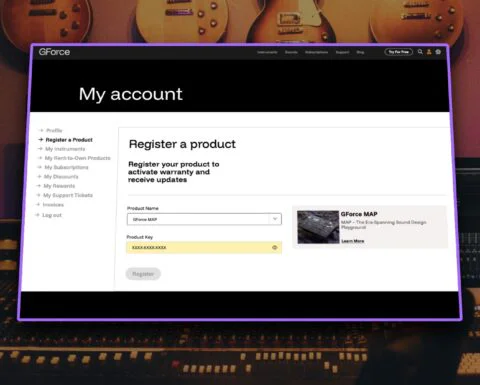Open Invoices in sidebar
Screen dimensions: 480x385
point(53,205)
